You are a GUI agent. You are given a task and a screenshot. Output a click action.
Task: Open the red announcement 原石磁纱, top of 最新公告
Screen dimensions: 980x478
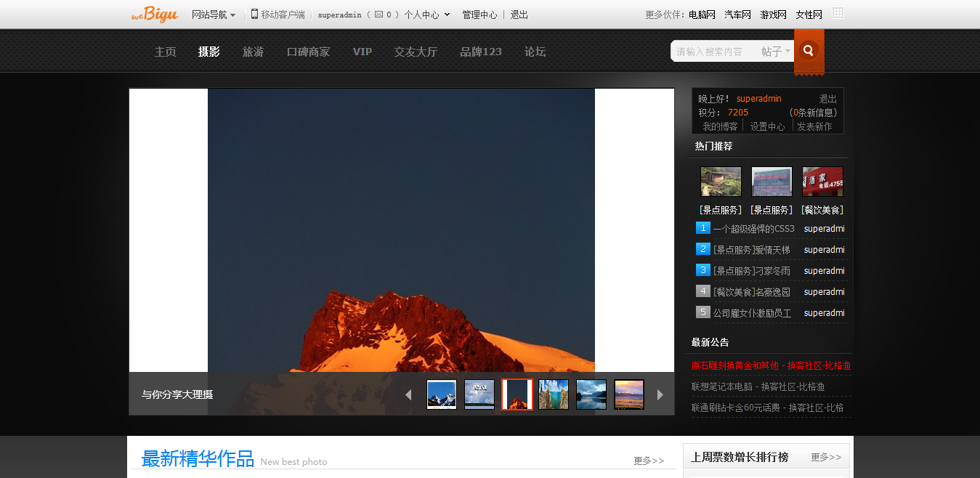pos(770,365)
